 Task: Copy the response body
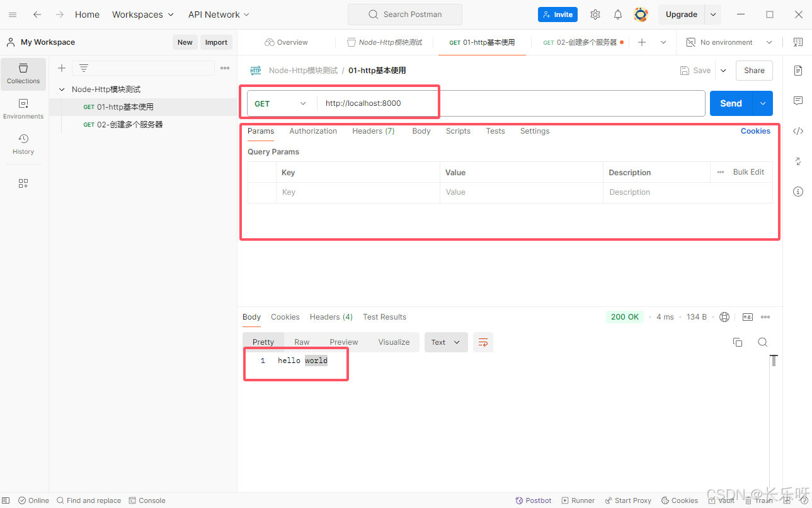[738, 342]
